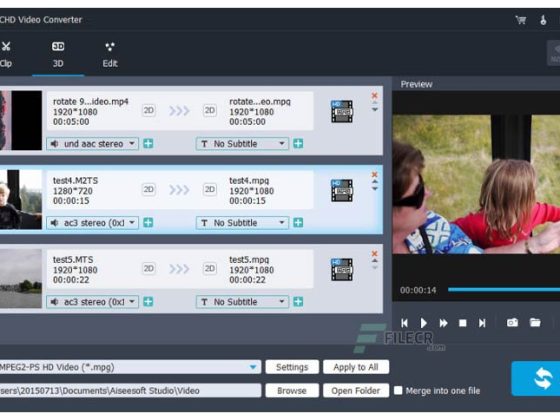Select the test4.mpg output name text
This screenshot has height=420, width=560.
coord(249,181)
